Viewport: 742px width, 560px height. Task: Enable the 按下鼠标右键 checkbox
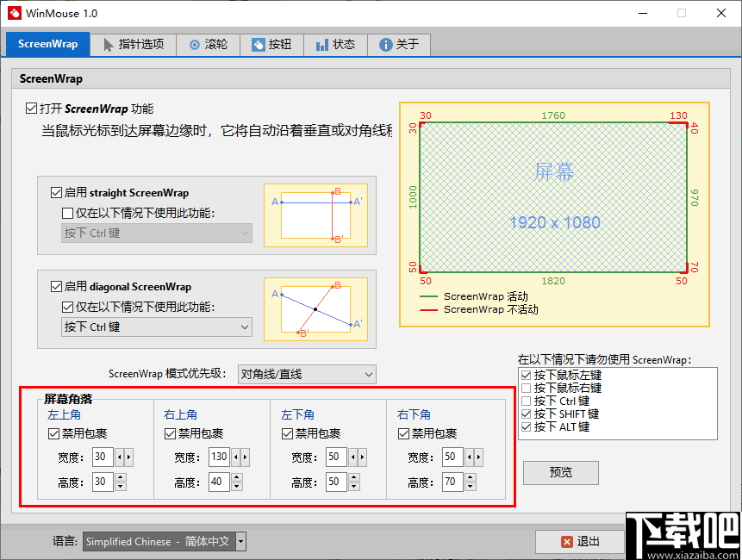[x=525, y=389]
